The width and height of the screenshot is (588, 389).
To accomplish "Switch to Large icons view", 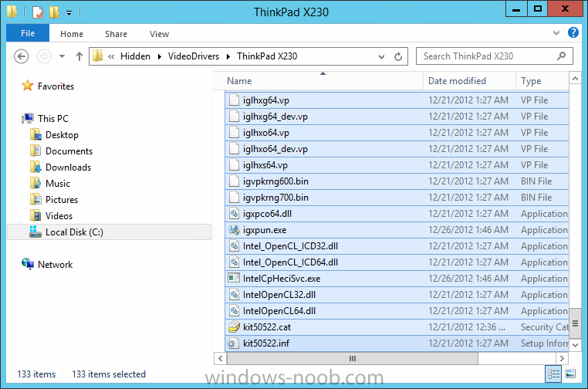I will (570, 374).
